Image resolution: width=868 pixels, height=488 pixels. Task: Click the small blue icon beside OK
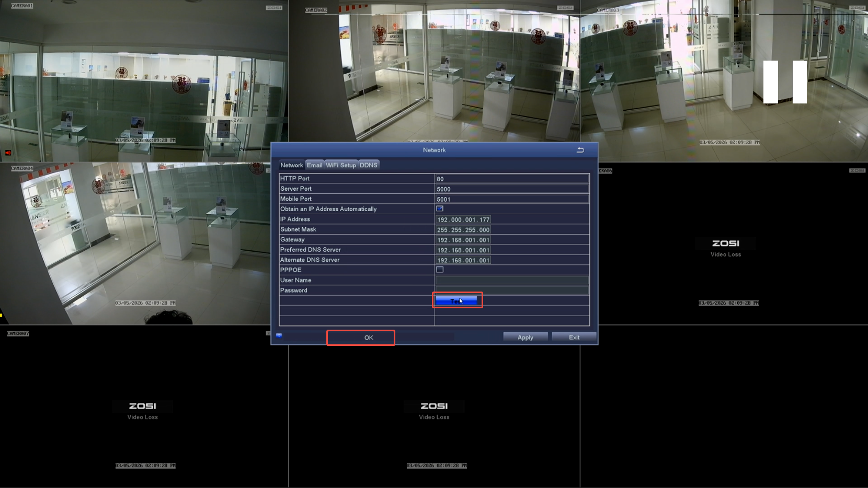(x=279, y=336)
